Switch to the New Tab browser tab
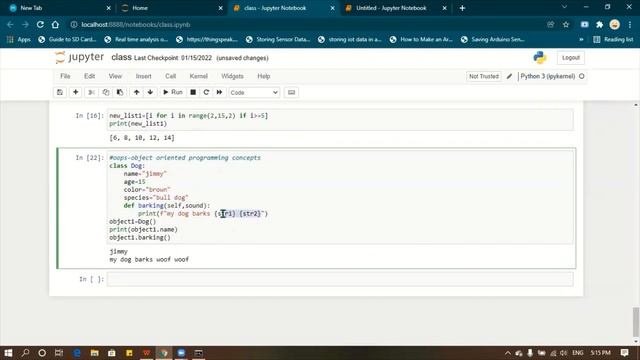This screenshot has height=360, width=640. click(60, 8)
